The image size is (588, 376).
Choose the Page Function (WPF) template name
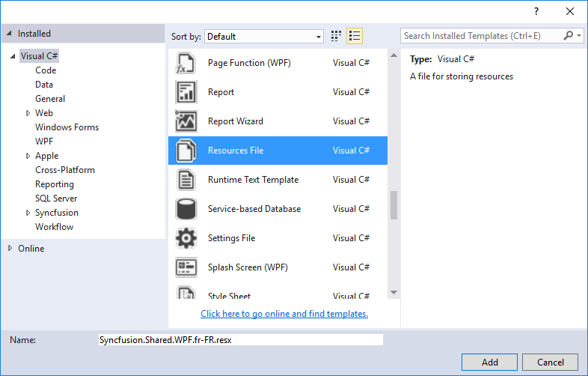[249, 63]
